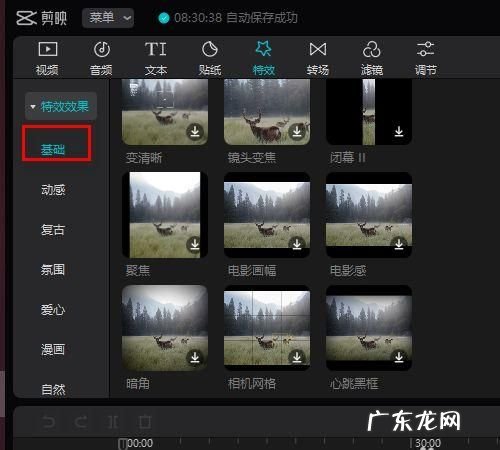Open the 滤镜 (Filter) tab icon
This screenshot has width=500, height=450.
coord(371,49)
